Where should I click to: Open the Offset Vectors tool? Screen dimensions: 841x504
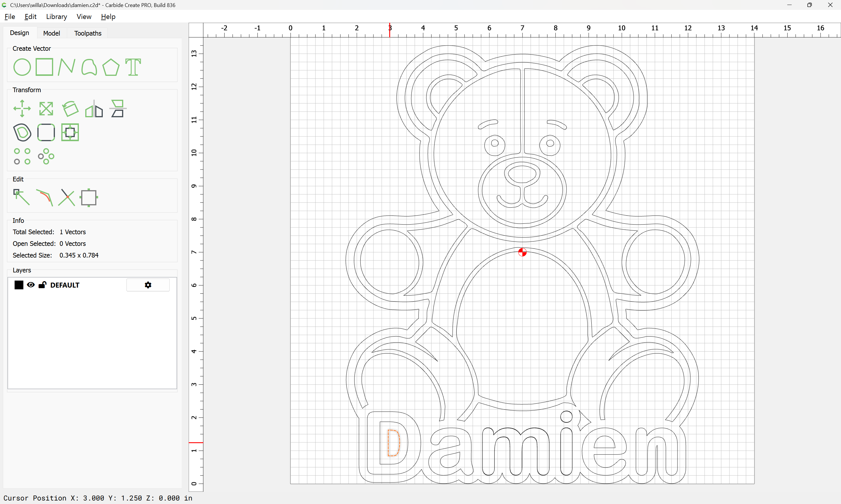tap(22, 132)
